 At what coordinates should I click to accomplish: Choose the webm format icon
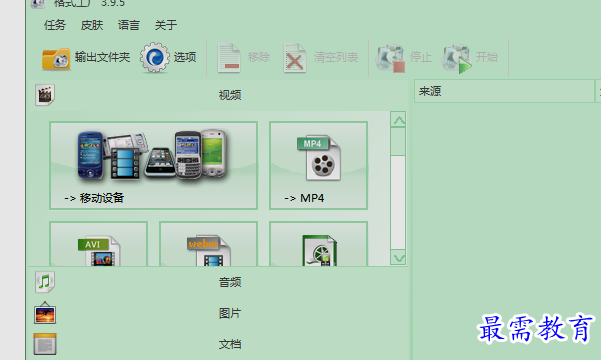pyautogui.click(x=209, y=251)
